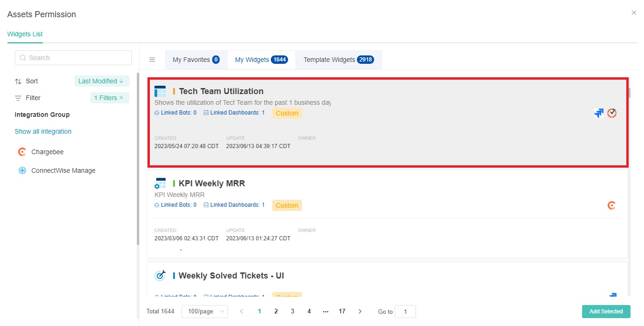Select the ConnectWise Manage integration
This screenshot has height=326, width=644.
63,170
